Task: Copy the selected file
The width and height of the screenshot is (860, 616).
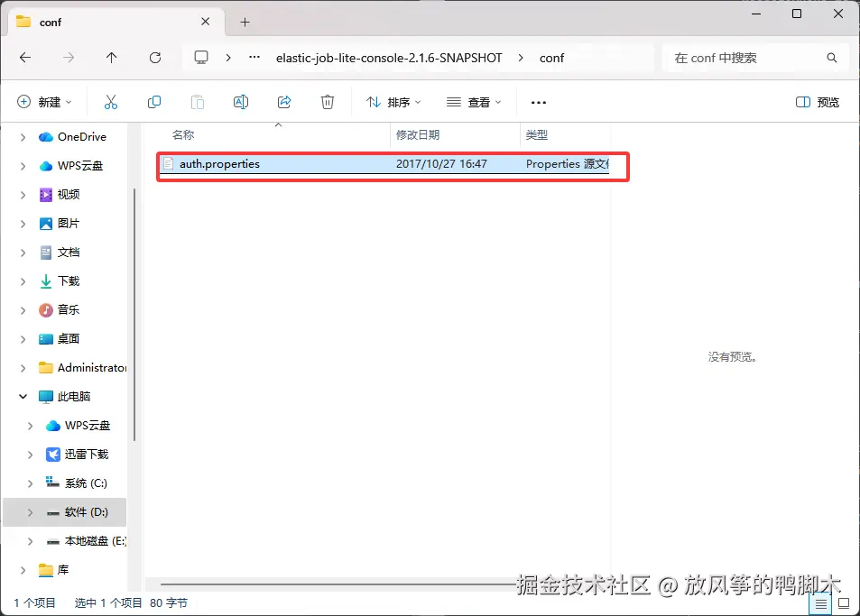Action: 154,102
